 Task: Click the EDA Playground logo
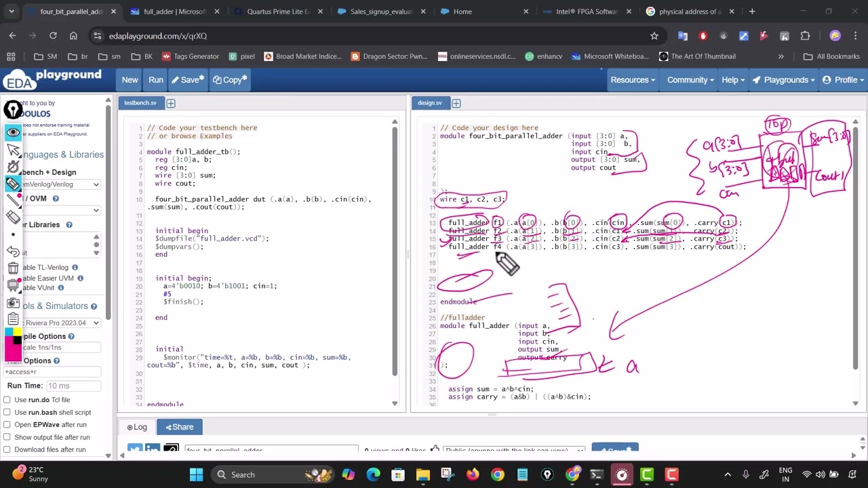pyautogui.click(x=53, y=79)
